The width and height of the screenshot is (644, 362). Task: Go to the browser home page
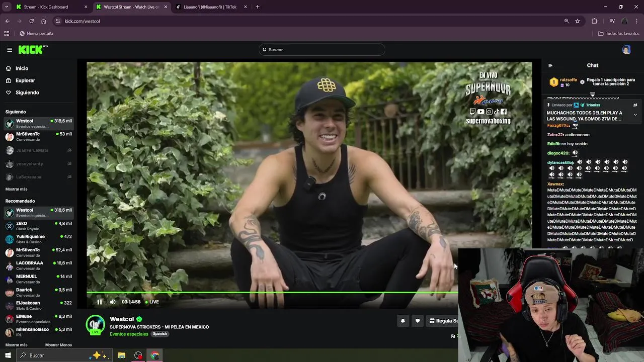pos(43,21)
